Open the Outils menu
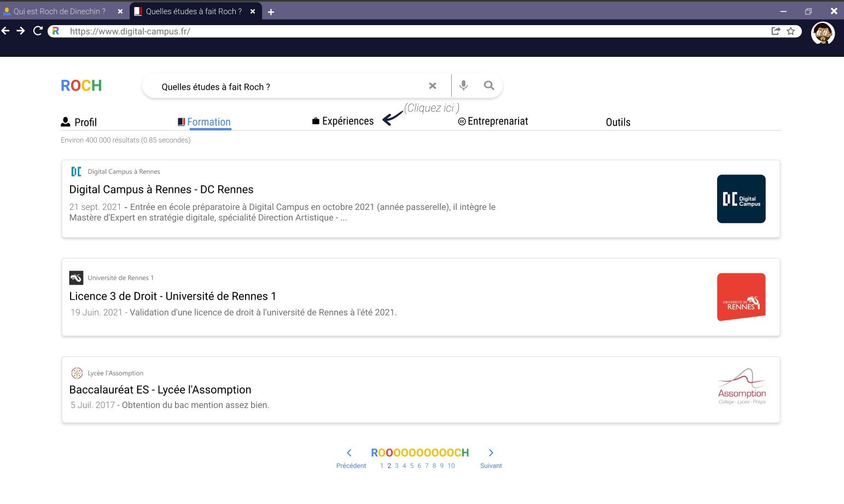The height and width of the screenshot is (504, 844). coord(618,122)
